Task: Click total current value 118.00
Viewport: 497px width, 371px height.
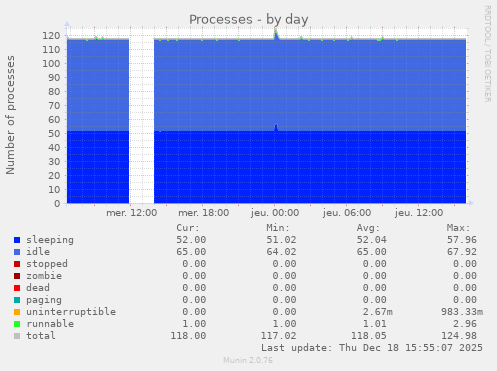Action: click(x=188, y=336)
